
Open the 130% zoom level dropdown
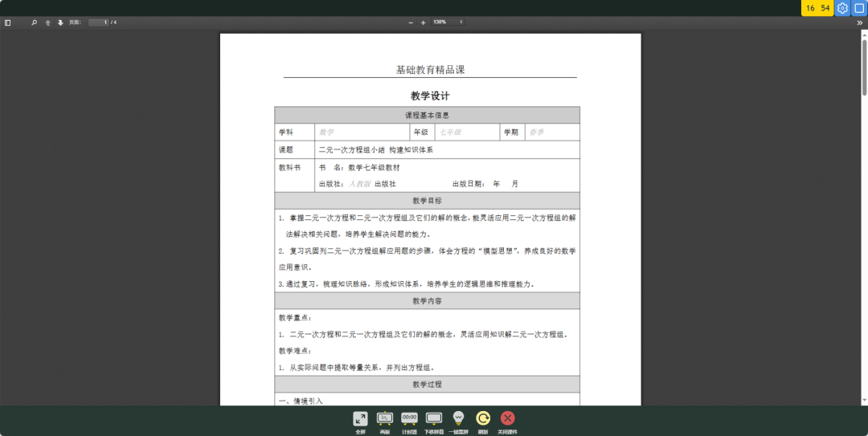(448, 22)
